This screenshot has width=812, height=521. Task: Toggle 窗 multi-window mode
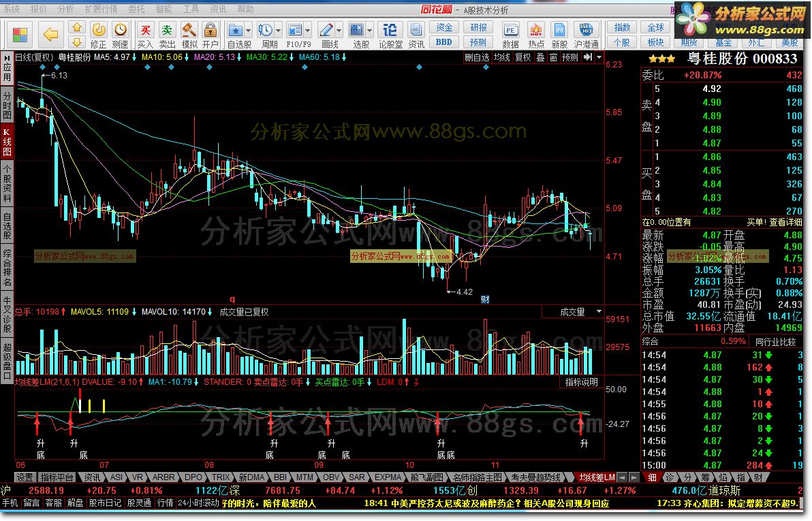point(553,57)
